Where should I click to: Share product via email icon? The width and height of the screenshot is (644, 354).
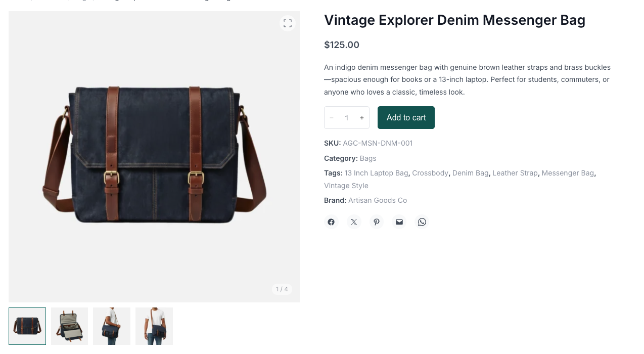tap(399, 222)
